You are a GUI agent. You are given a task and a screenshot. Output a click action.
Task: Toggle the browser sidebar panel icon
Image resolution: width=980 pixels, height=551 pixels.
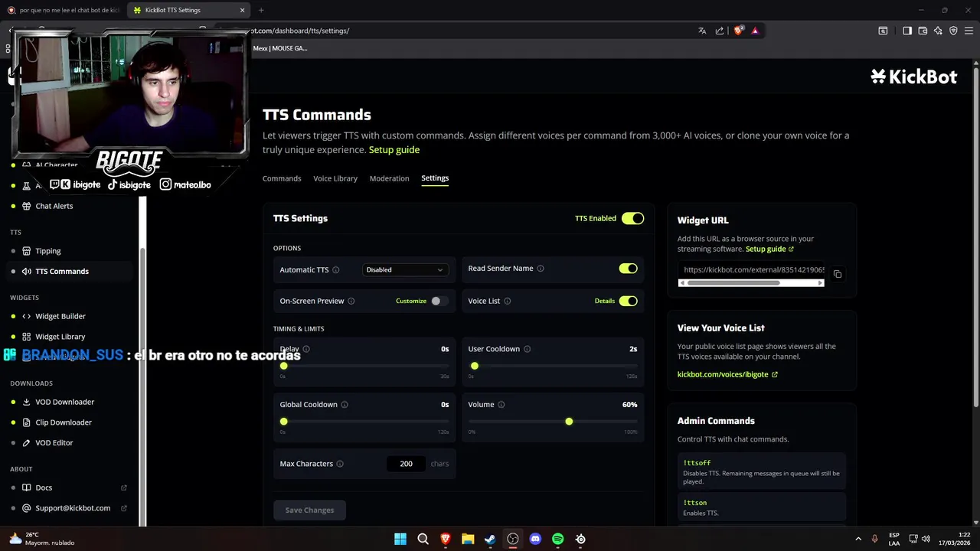(x=907, y=31)
